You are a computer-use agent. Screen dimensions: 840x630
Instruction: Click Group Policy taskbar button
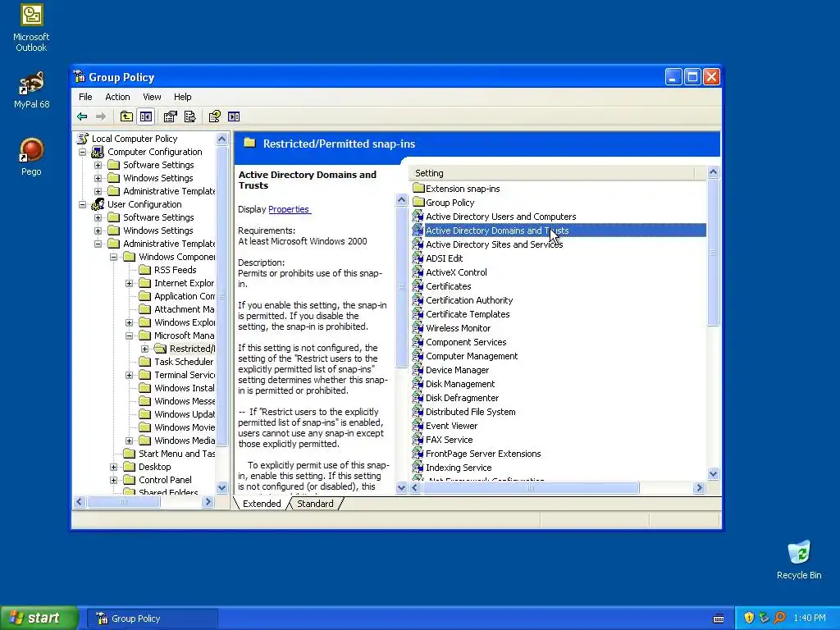[153, 619]
